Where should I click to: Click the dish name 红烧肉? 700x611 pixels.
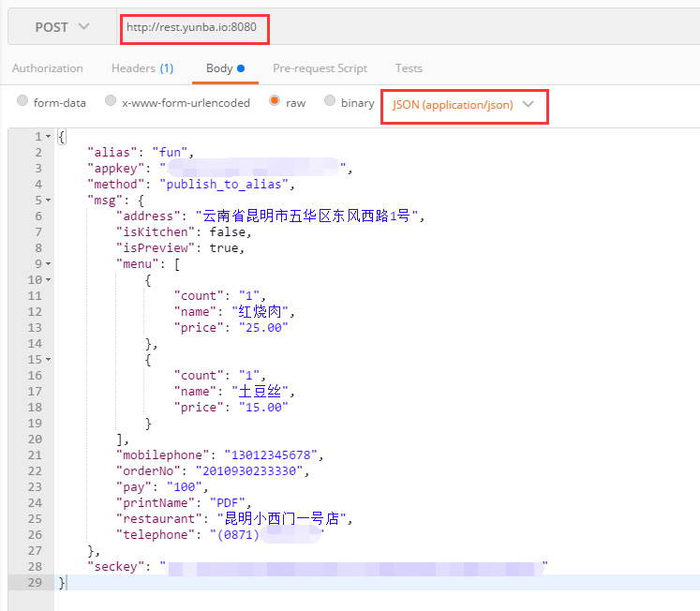[x=260, y=312]
